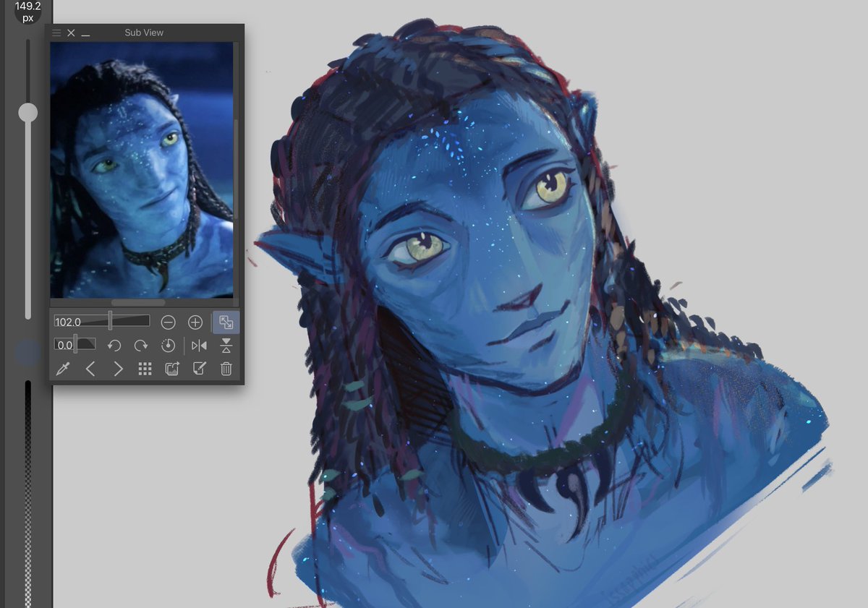Go to the next Sub View image
Screen dimensions: 868x608
[118, 369]
